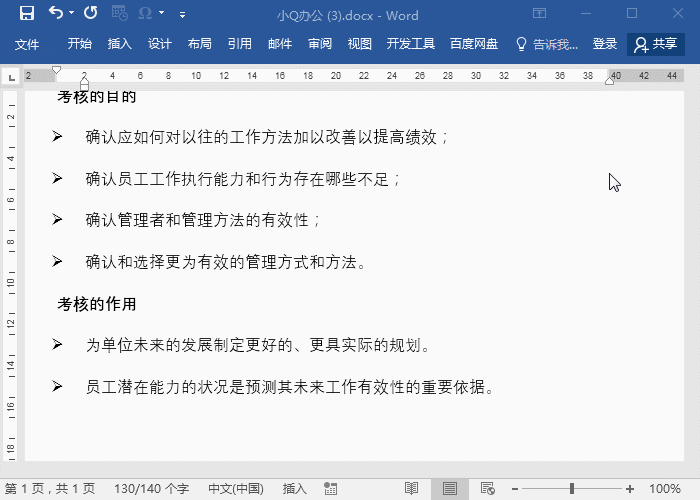
Task: Click the Omega symbol icon
Action: tap(145, 13)
